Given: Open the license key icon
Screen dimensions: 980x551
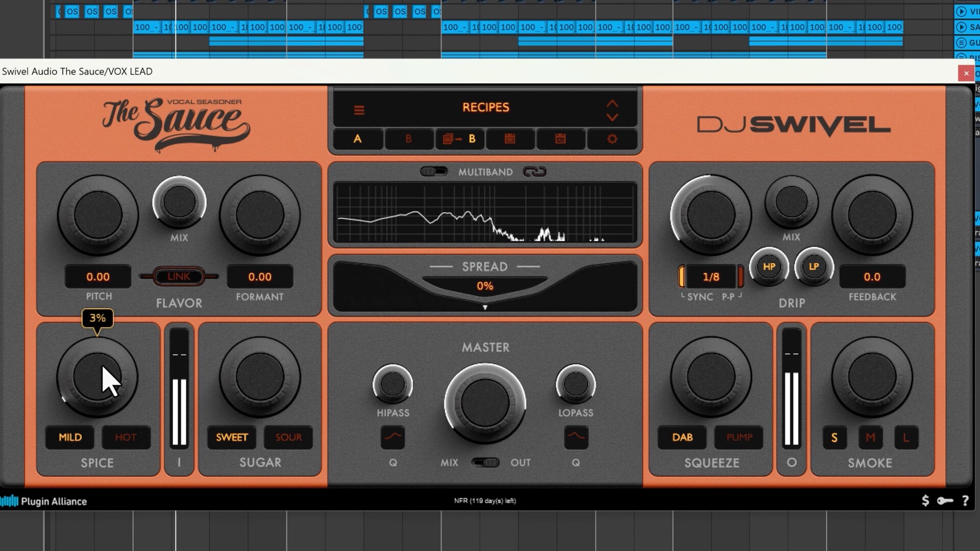Looking at the screenshot, I should (945, 500).
